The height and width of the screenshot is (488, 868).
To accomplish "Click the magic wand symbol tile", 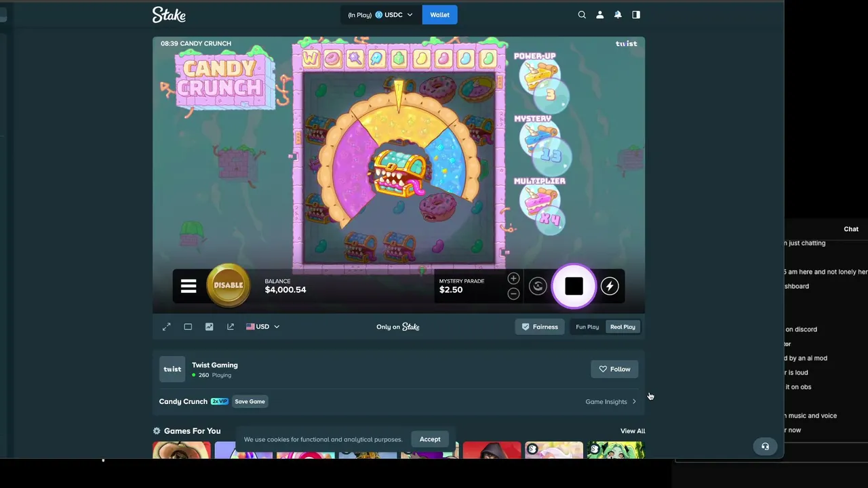I will click(x=355, y=59).
